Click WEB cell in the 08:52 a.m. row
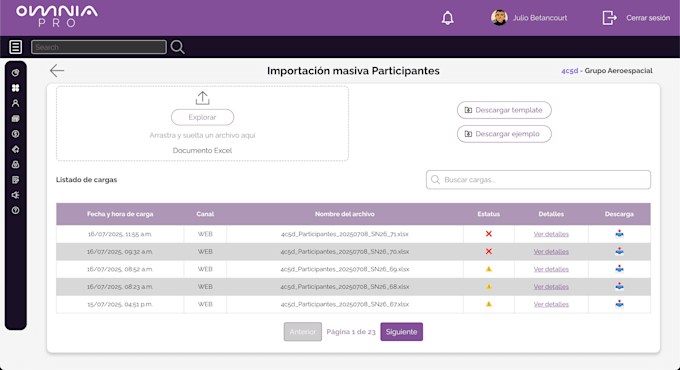The height and width of the screenshot is (370, 680). pyautogui.click(x=205, y=269)
